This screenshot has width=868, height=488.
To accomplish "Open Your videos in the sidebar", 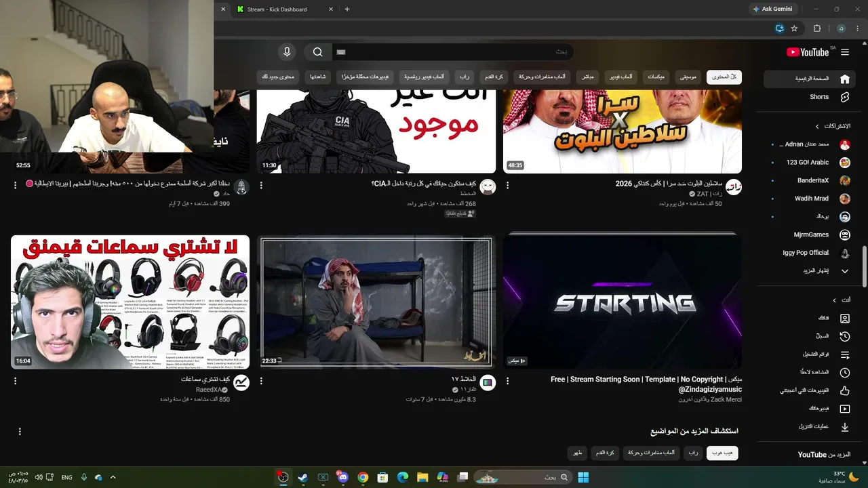I will click(x=808, y=409).
